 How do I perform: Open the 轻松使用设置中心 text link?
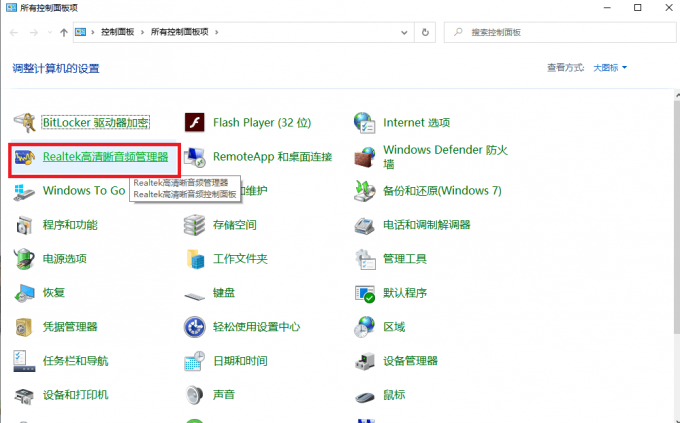coord(256,327)
